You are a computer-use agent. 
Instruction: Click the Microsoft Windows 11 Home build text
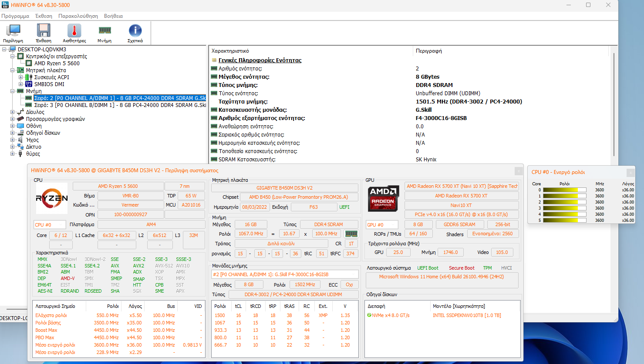tap(442, 277)
